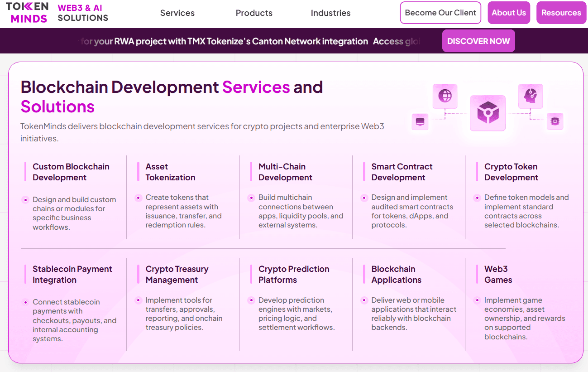588x372 pixels.
Task: Click the Blockchain Development Services and Solutions heading
Action: [x=172, y=97]
